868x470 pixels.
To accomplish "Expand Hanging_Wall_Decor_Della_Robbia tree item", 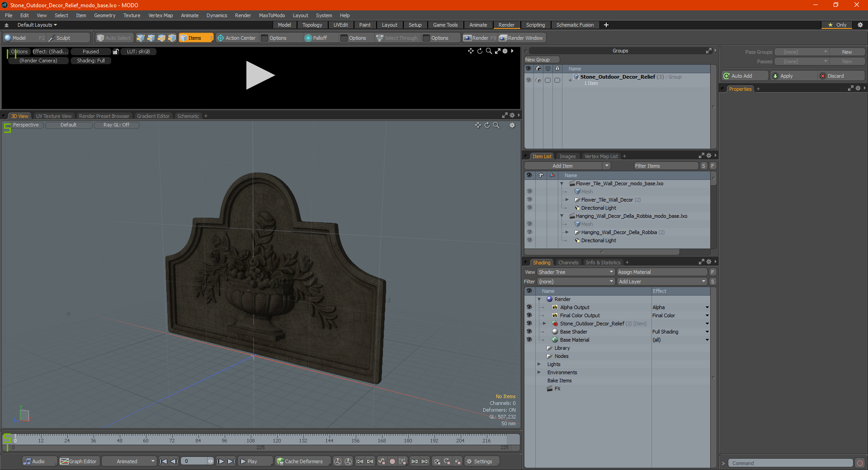I will point(567,232).
